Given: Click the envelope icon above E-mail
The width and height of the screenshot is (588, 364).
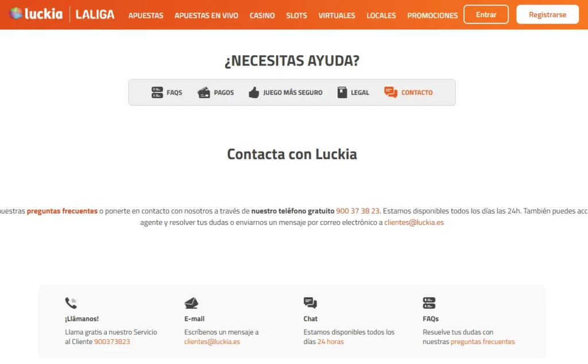Looking at the screenshot, I should click(191, 303).
